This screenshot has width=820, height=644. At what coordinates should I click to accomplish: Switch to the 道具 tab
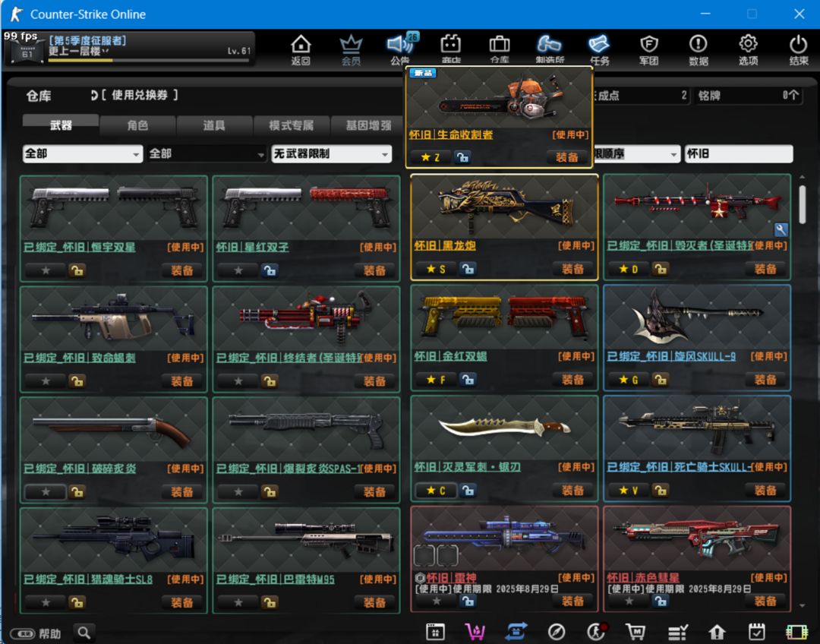[x=214, y=125]
